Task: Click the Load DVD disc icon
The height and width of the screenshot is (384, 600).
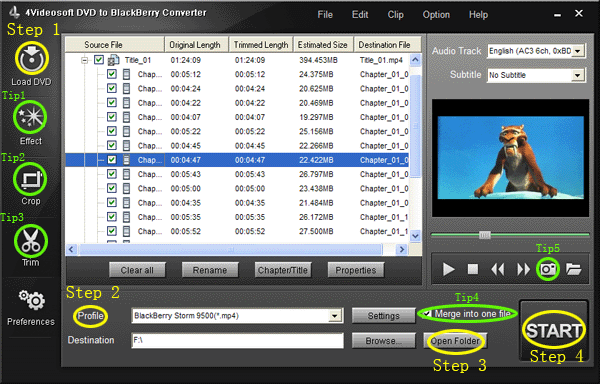Action: (x=32, y=58)
